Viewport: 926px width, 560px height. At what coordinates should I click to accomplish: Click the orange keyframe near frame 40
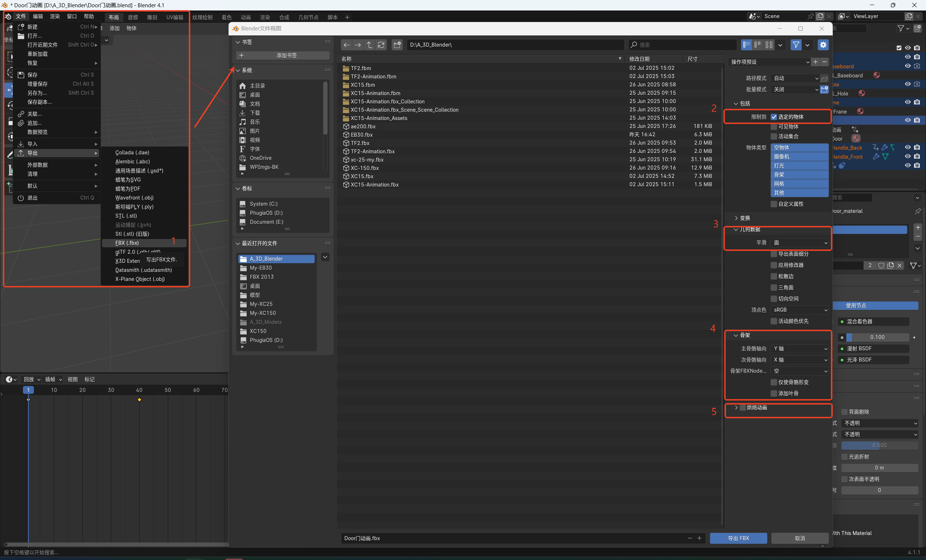[139, 399]
